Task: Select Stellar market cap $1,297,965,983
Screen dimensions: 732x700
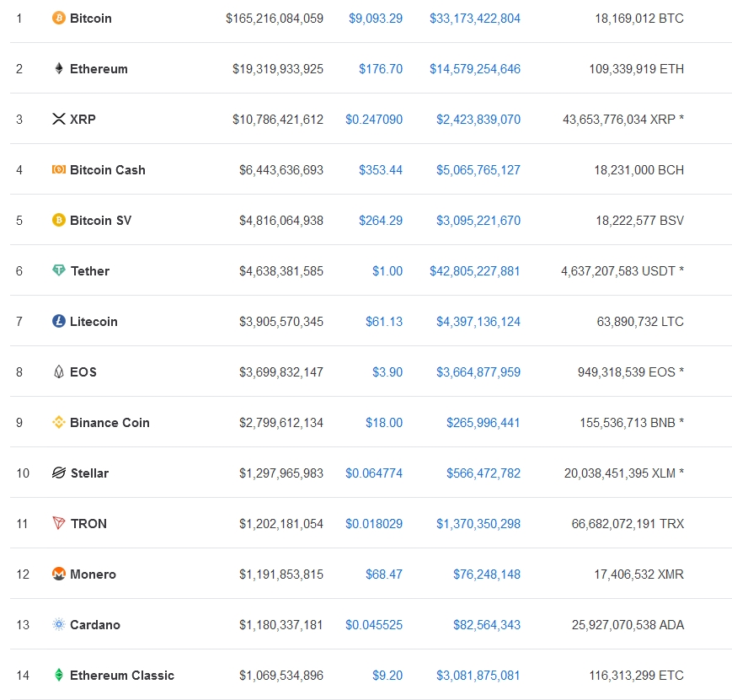Action: click(281, 473)
